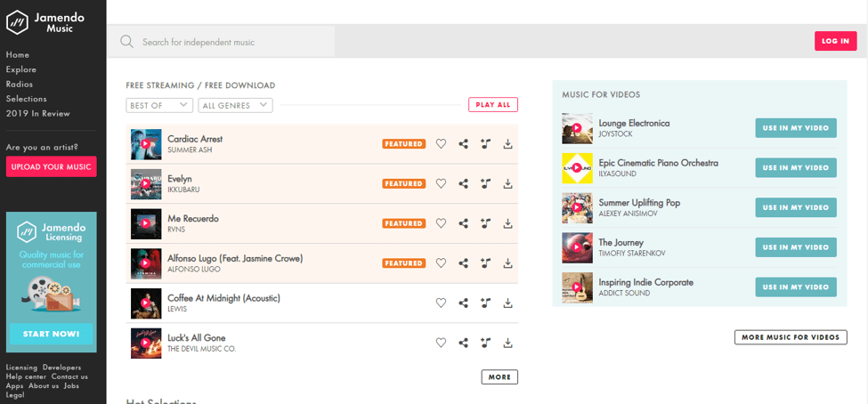
Task: Use The Journey in my video
Action: coord(796,247)
